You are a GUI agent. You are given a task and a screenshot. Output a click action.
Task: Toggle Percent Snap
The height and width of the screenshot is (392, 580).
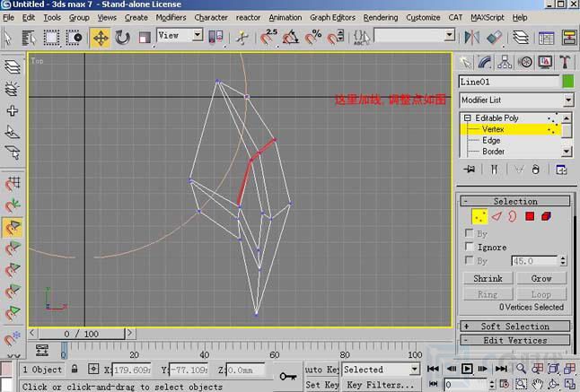coord(313,37)
